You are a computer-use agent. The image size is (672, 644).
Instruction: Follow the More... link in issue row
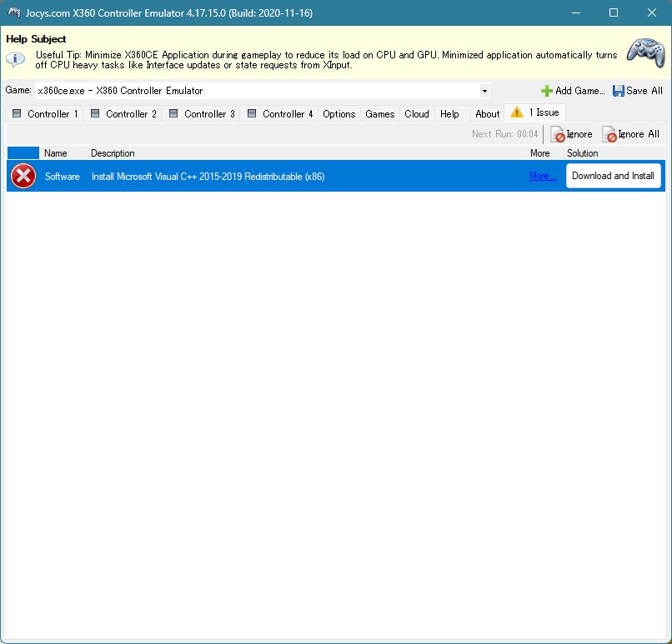(x=543, y=176)
